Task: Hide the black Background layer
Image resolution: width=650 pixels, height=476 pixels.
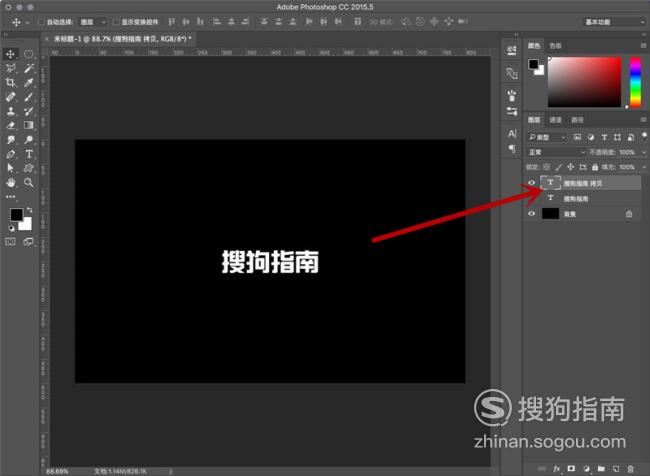Action: pos(531,214)
